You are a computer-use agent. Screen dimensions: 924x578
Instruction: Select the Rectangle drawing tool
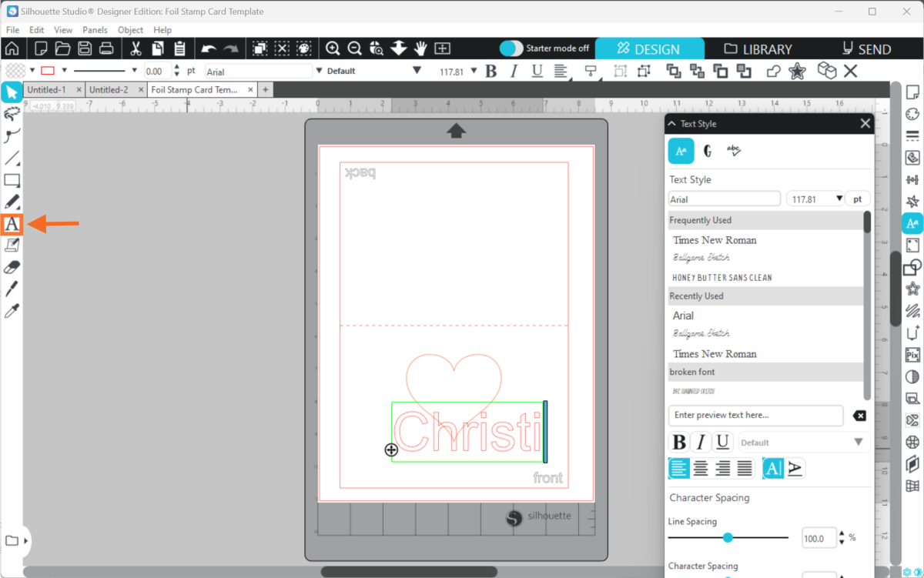(12, 181)
